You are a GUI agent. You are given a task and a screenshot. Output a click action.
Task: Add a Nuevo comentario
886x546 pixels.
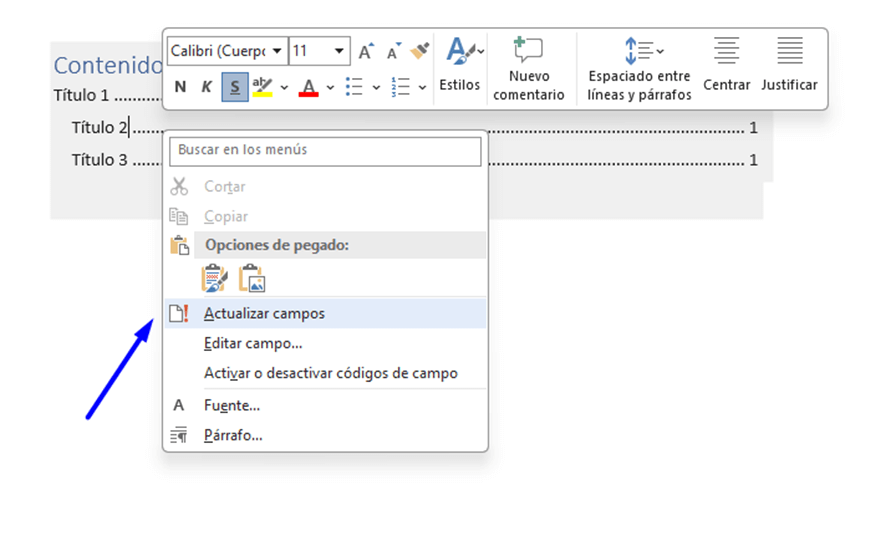point(529,69)
